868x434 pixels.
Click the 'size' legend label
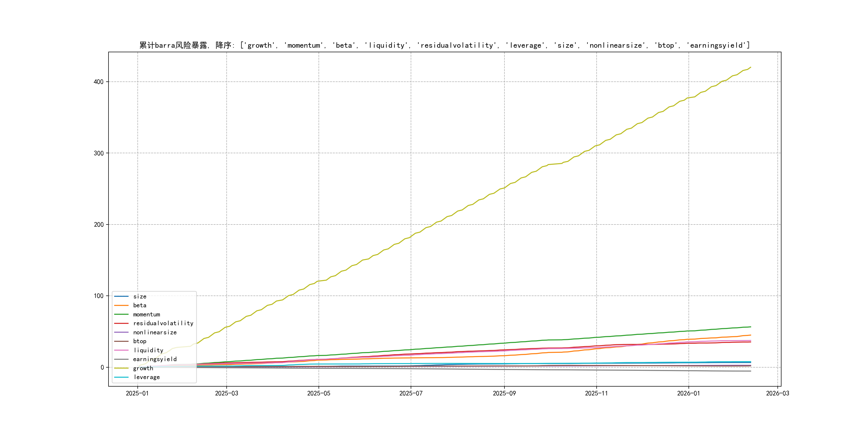pyautogui.click(x=140, y=297)
